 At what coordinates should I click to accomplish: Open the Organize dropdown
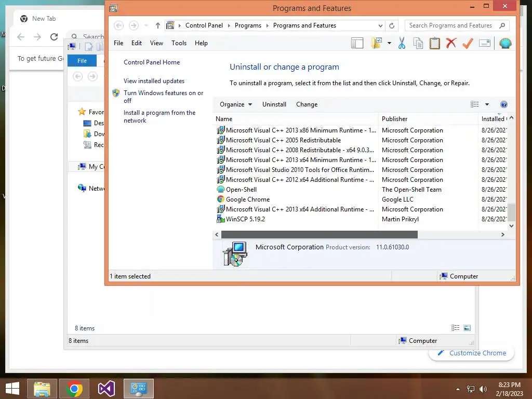tap(236, 104)
